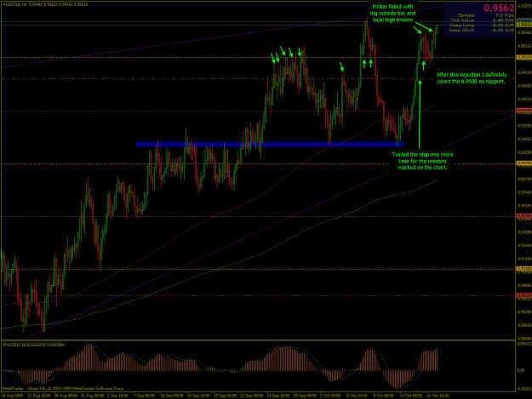The width and height of the screenshot is (532, 399).
Task: Select the 'Pinbar failed with big outside bar' annotation
Action: 393,14
